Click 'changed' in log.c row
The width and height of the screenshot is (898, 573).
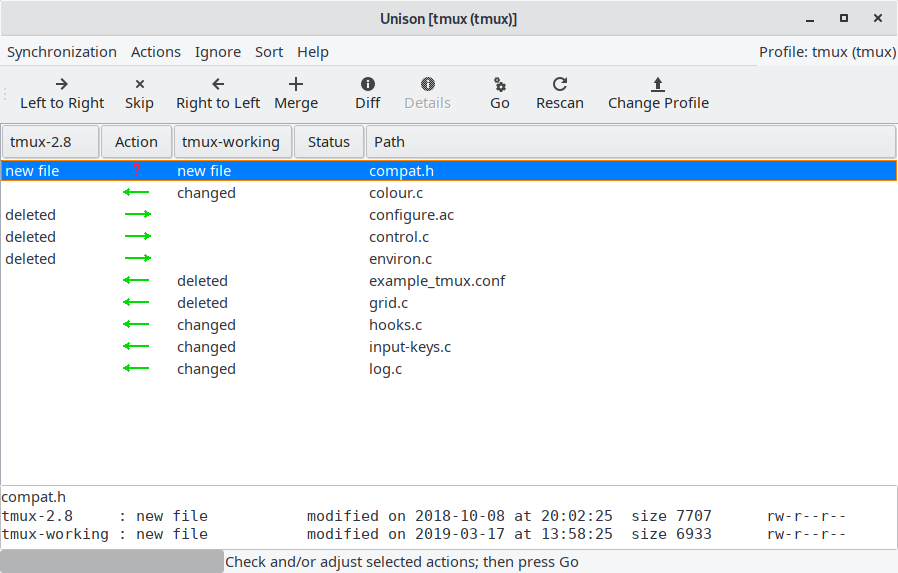206,369
